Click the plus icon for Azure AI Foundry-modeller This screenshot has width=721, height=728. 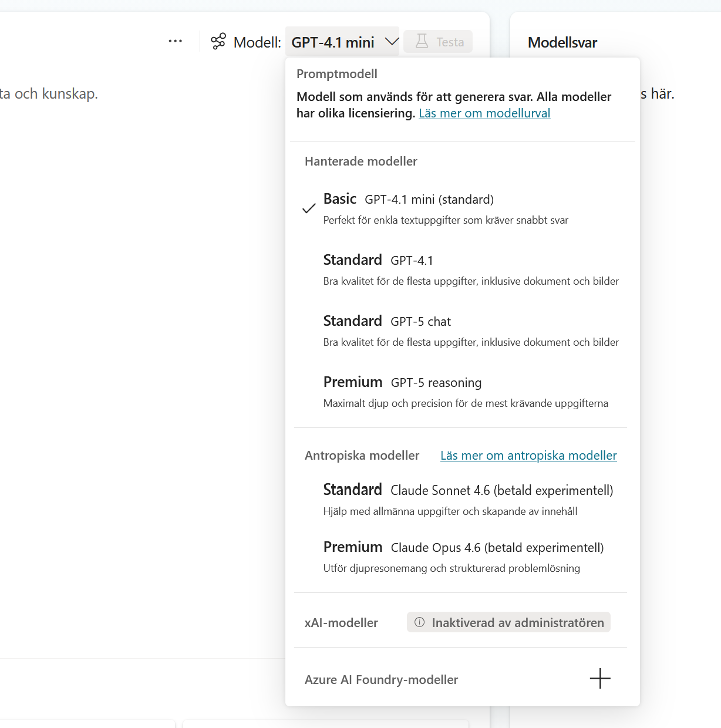click(x=600, y=678)
